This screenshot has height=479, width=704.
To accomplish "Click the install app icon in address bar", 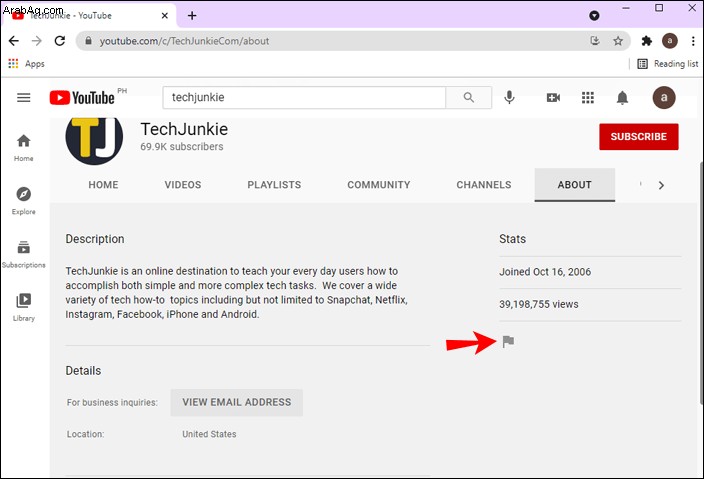I will pyautogui.click(x=595, y=41).
